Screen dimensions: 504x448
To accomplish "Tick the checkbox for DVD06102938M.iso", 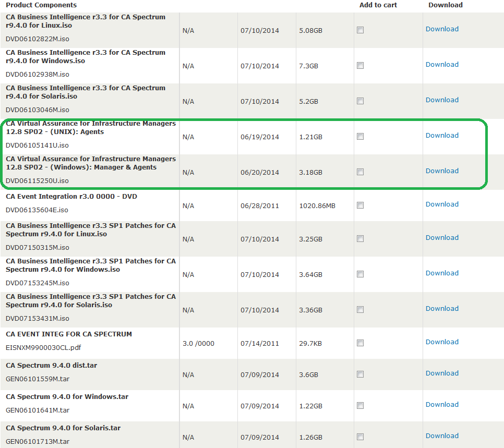I will [x=360, y=66].
